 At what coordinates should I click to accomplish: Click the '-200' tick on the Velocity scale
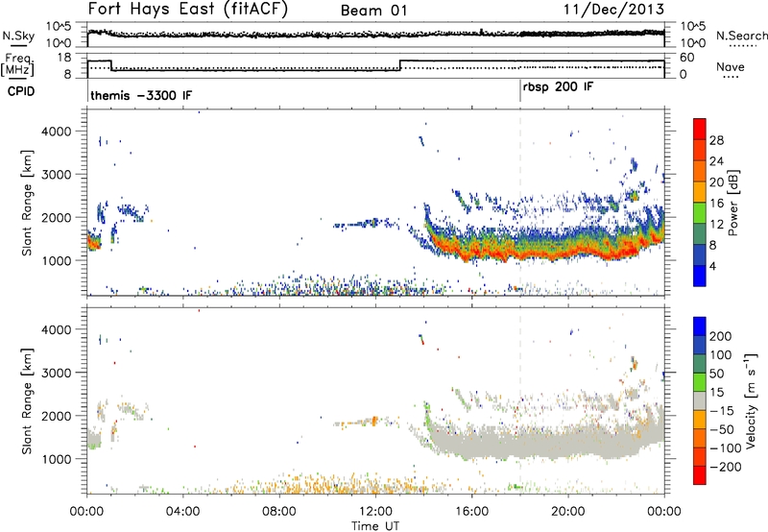point(725,467)
